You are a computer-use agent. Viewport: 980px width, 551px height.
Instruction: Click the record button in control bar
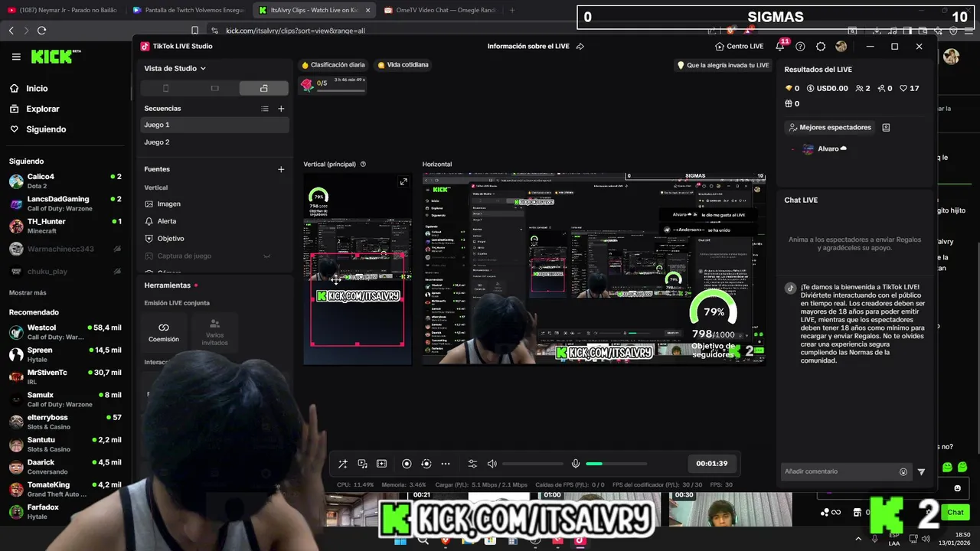(x=407, y=464)
